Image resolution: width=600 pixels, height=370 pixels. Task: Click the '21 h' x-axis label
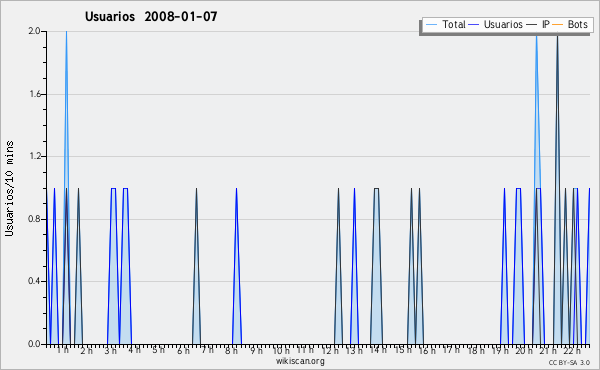tap(548, 351)
